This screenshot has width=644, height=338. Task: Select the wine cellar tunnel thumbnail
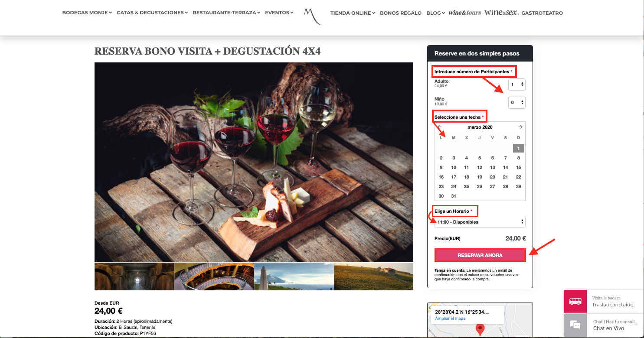[134, 276]
